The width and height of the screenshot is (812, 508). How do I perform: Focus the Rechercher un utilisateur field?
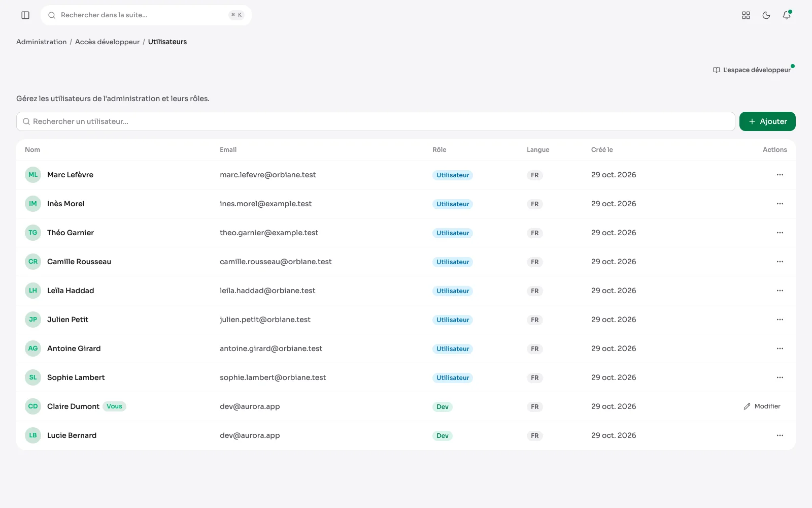(x=376, y=121)
